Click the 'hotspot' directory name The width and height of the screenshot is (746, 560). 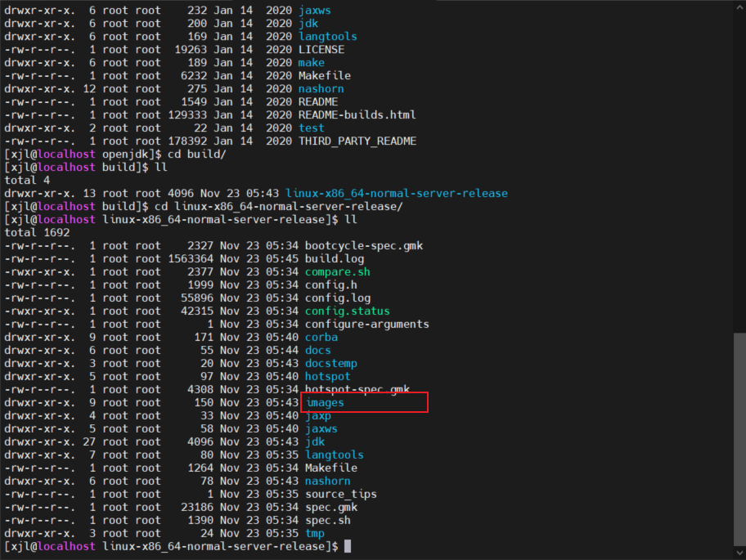328,377
